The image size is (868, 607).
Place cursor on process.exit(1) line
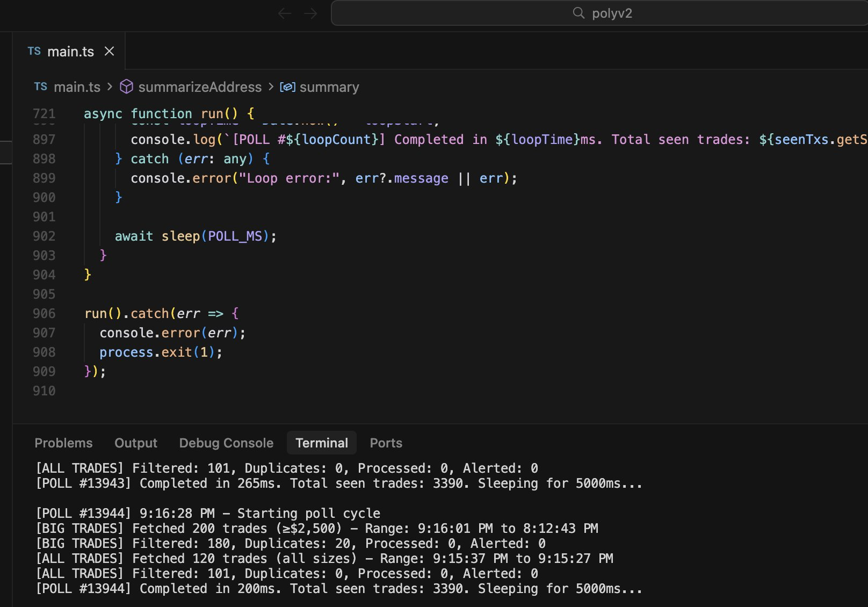tap(161, 352)
